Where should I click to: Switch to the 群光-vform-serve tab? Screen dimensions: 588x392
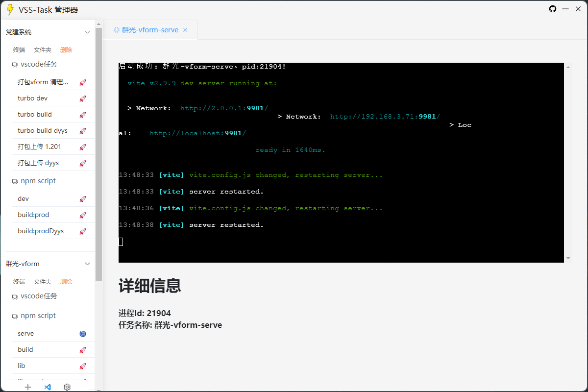pyautogui.click(x=150, y=30)
